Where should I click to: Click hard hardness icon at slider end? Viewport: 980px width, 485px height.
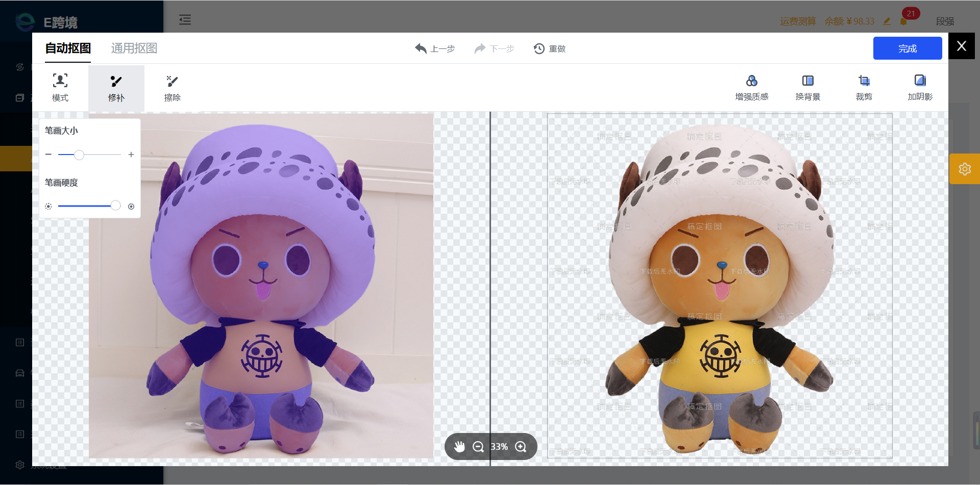point(131,207)
